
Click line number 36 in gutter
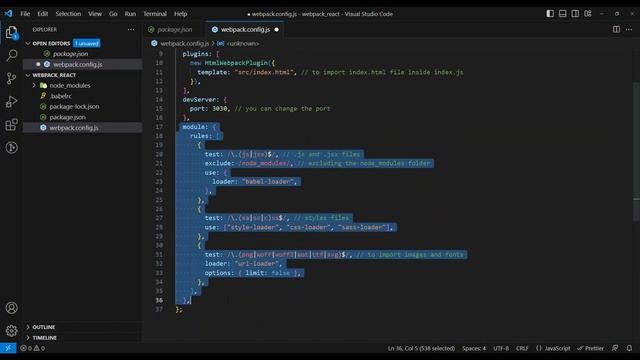(159, 300)
